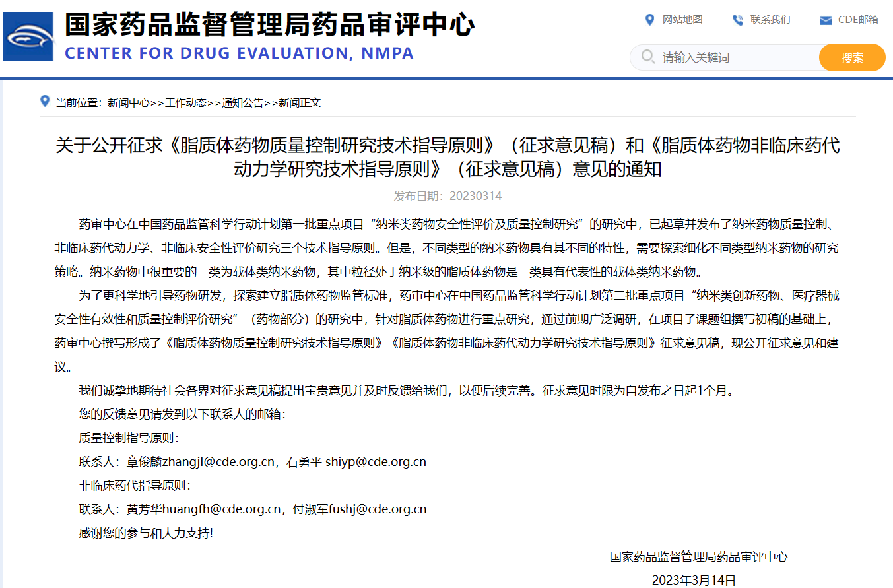Click the site map pin icon
This screenshot has height=588, width=893.
coord(649,20)
